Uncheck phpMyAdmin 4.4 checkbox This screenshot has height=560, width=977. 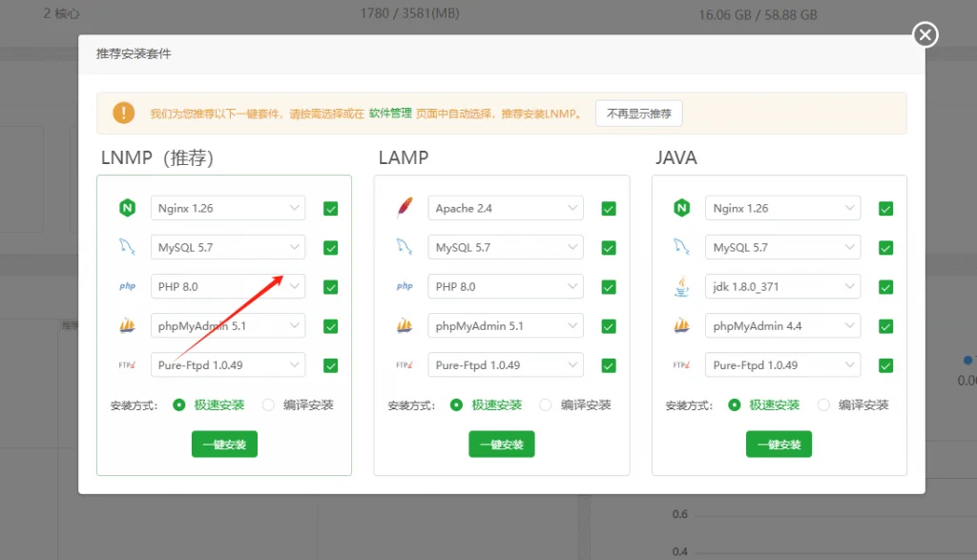tap(885, 326)
